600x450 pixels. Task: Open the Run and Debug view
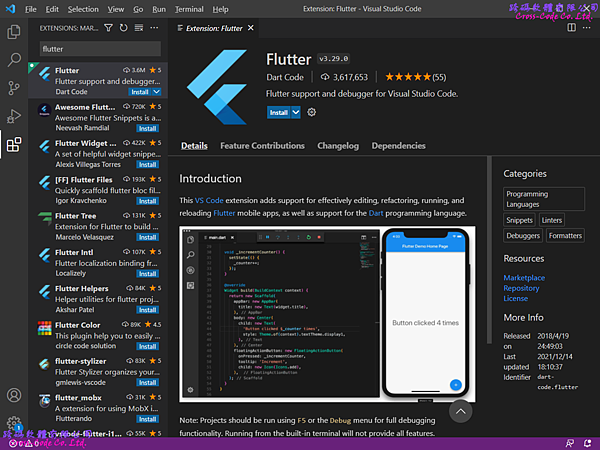(x=14, y=116)
